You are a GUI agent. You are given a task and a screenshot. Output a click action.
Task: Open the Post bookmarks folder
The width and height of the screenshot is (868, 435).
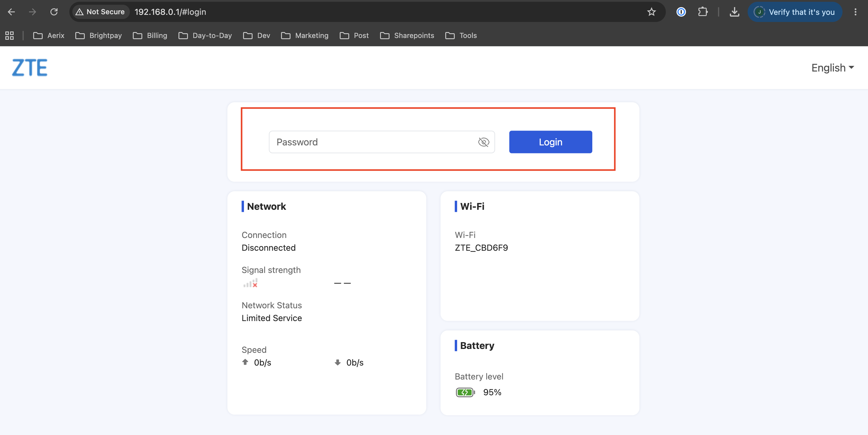click(354, 35)
